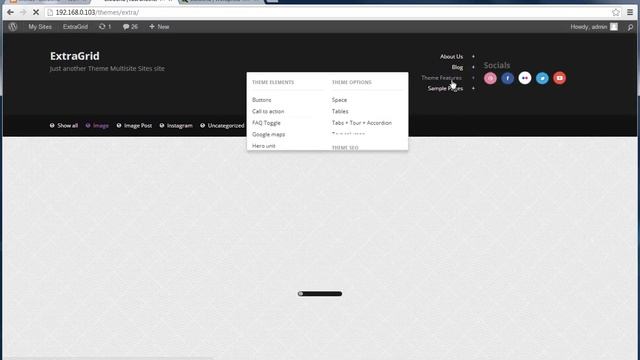This screenshot has height=360, width=640.
Task: Bookmark this page with the star icon
Action: coord(616,13)
